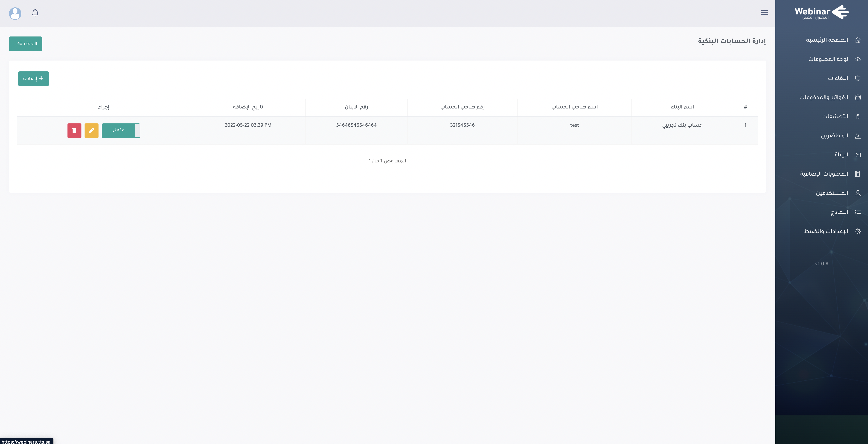Click the sponsors image icon
868x444 pixels.
click(858, 155)
